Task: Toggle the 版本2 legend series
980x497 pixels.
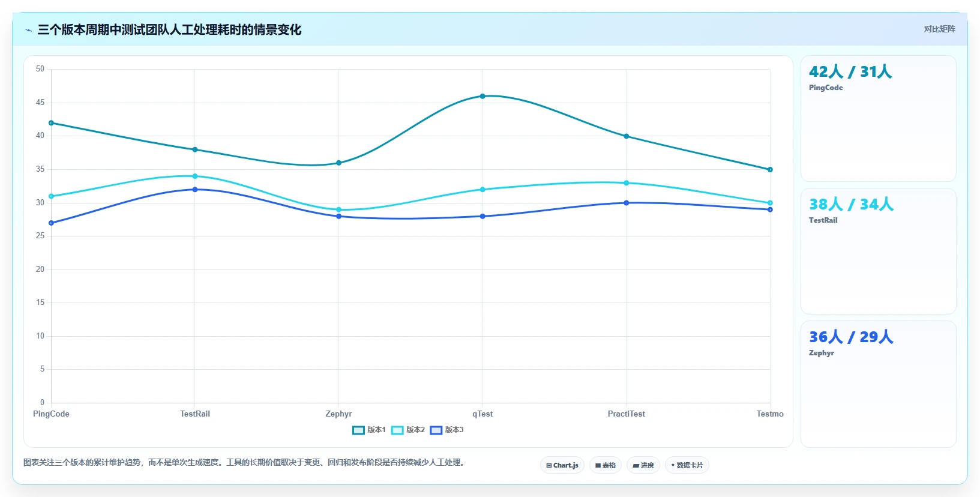Action: pos(408,430)
